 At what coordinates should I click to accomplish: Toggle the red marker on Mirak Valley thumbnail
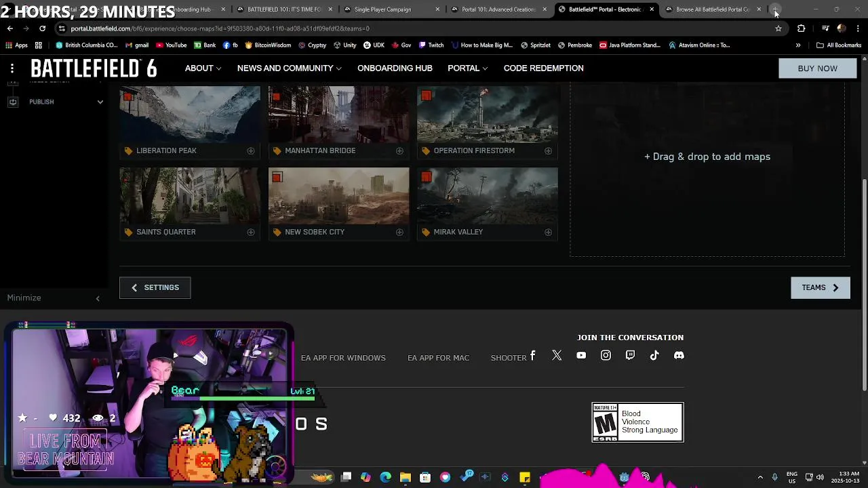(x=426, y=178)
